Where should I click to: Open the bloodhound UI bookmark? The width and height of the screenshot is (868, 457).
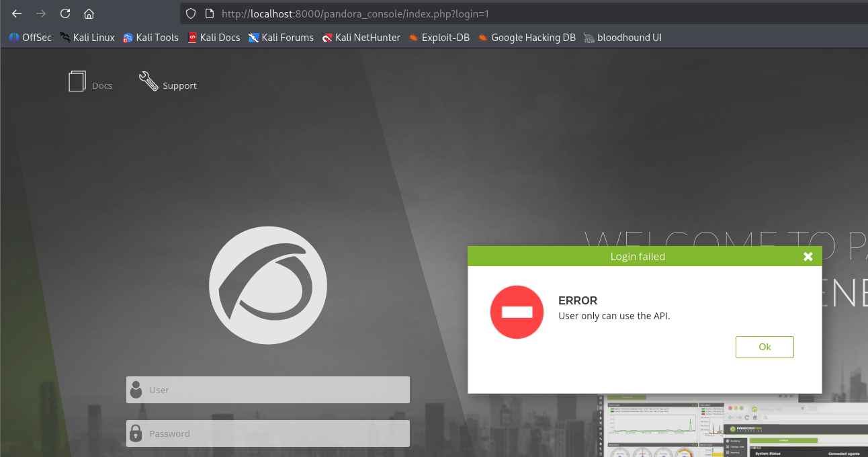623,38
